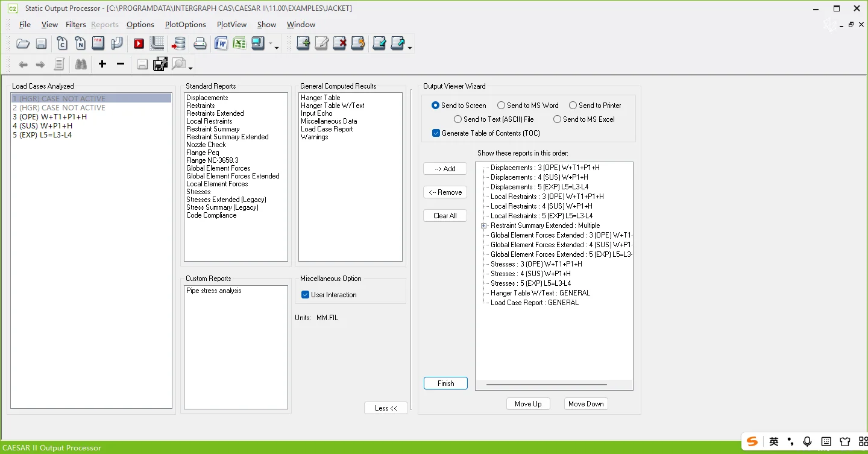Open the File menu
Screen dimensions: 868x454
pyautogui.click(x=25, y=25)
